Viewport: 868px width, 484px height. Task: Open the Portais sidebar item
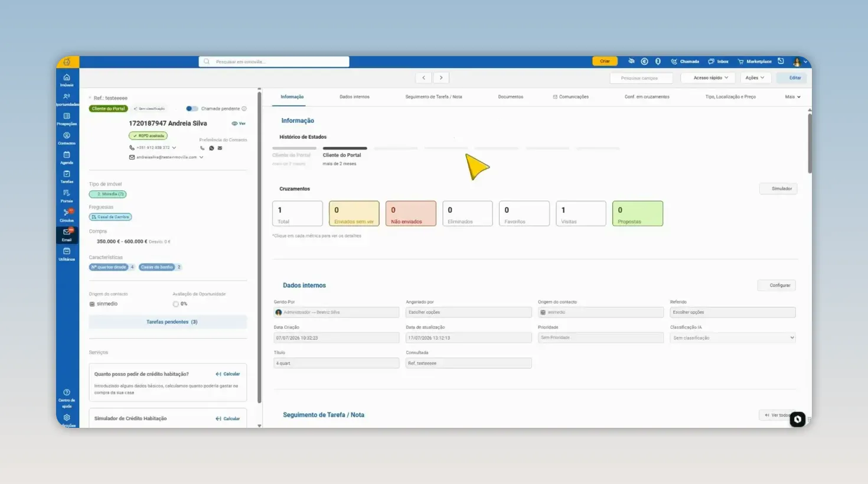click(x=67, y=196)
